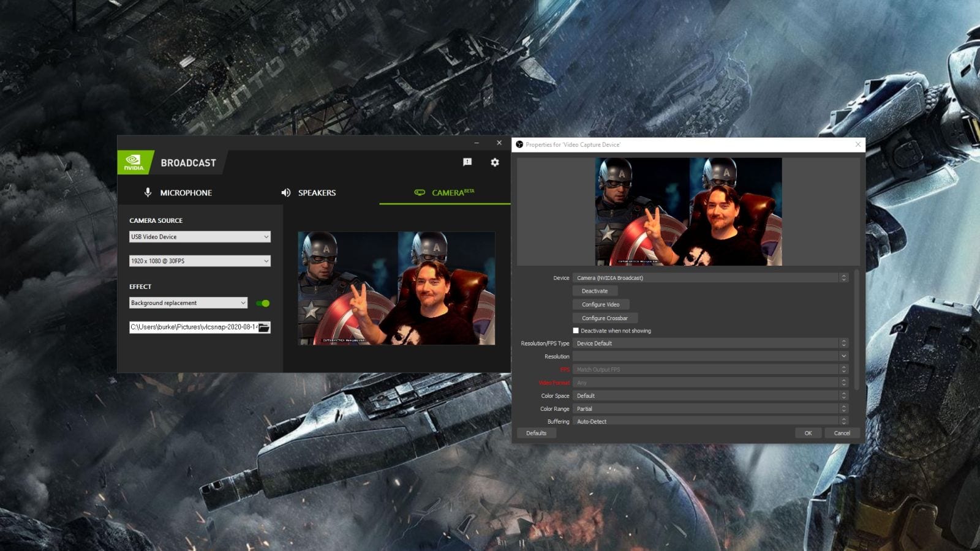Viewport: 980px width, 551px height.
Task: Open the Video Format dropdown set to Any
Action: point(710,383)
